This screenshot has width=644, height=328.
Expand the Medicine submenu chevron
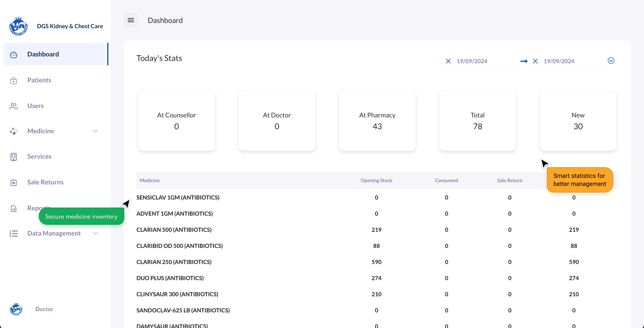[95, 131]
